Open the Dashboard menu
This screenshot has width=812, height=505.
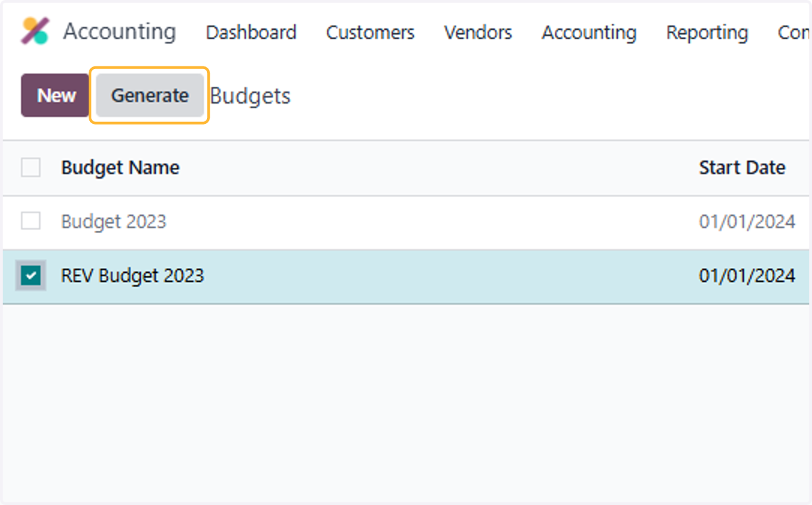pyautogui.click(x=251, y=32)
